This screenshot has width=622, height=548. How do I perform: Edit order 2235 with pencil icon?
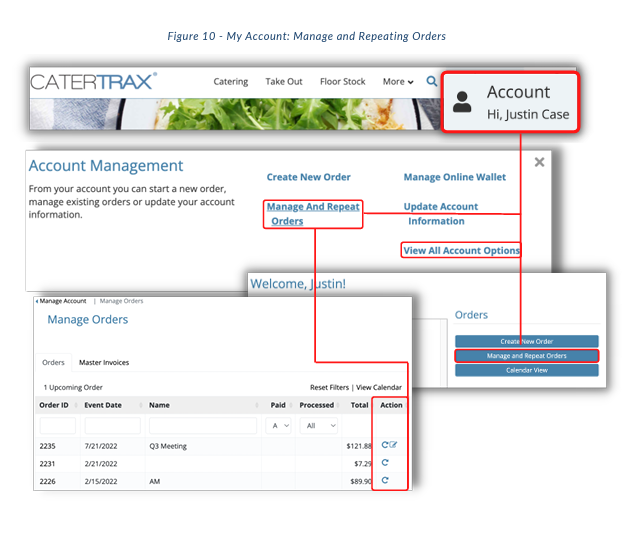(x=393, y=445)
